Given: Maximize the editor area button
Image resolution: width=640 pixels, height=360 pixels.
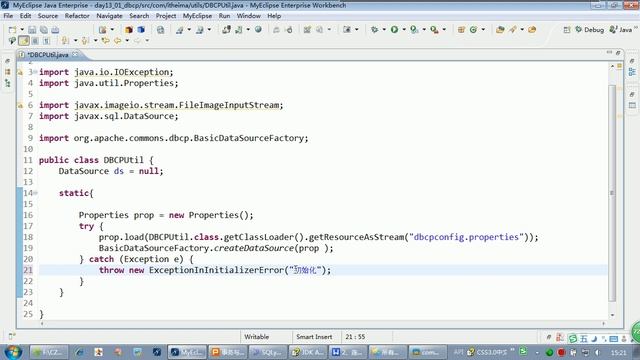Looking at the screenshot, I should (618, 53).
